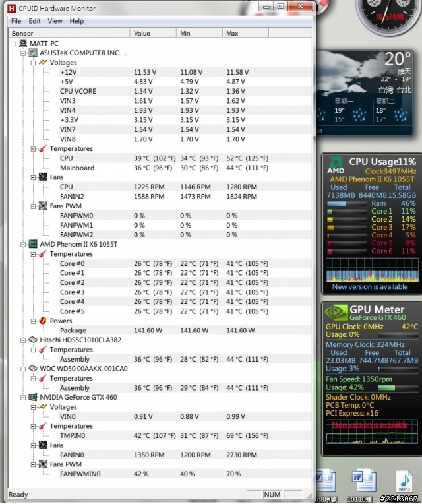The image size is (422, 504).
Task: Collapse the ASUSTeK Voltages group
Action: click(33, 63)
